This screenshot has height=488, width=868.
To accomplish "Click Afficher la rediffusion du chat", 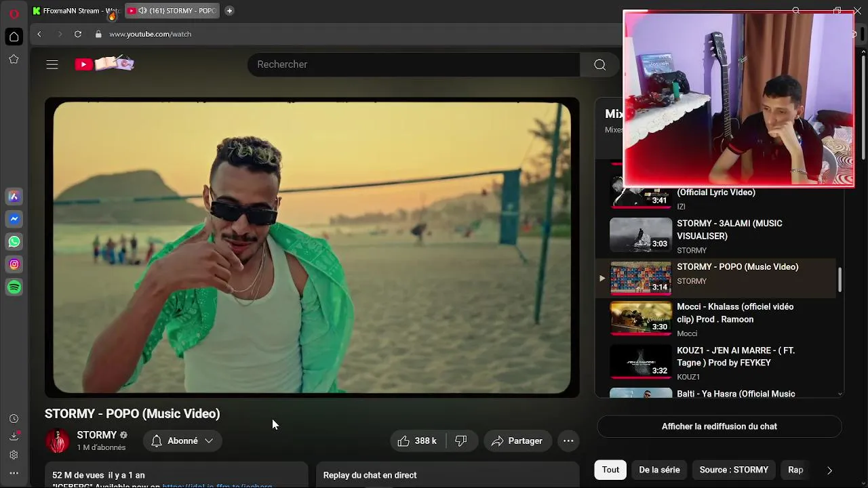I will (719, 426).
